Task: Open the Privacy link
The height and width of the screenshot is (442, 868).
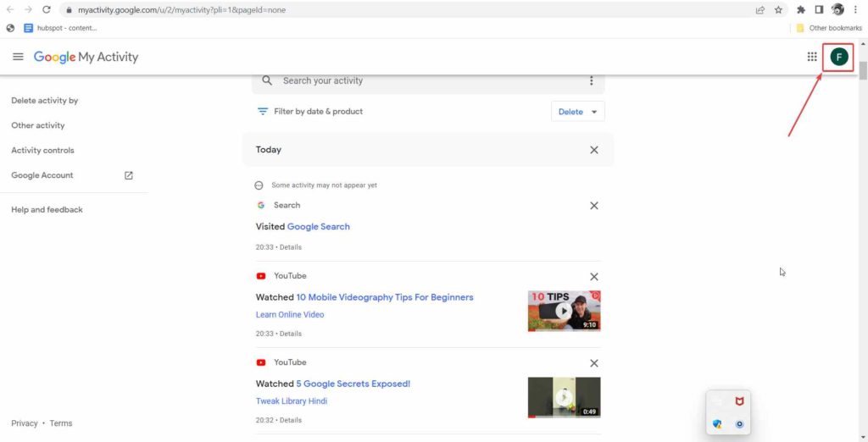Action: [x=25, y=423]
